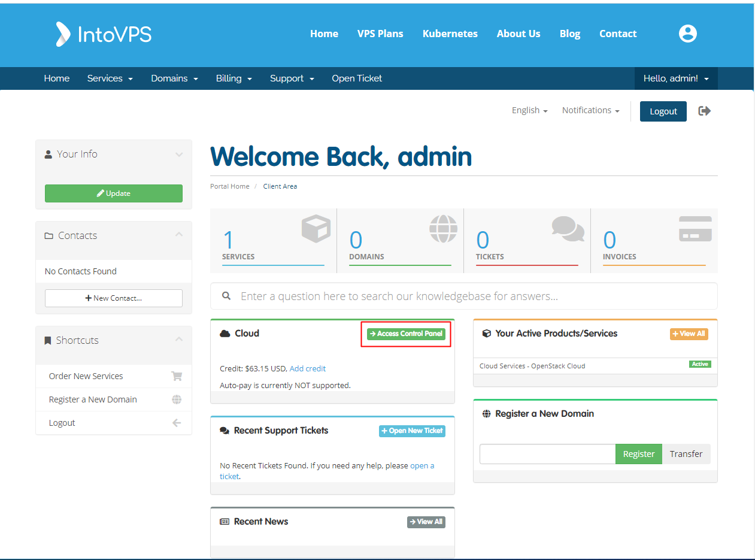Click the Transfer button
The image size is (755, 560).
tap(686, 454)
